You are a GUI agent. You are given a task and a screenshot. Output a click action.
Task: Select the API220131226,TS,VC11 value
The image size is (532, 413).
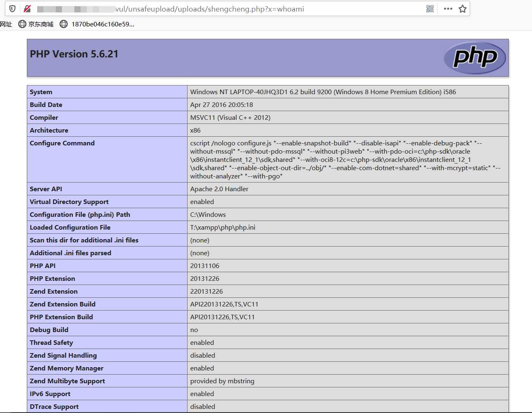click(x=224, y=304)
